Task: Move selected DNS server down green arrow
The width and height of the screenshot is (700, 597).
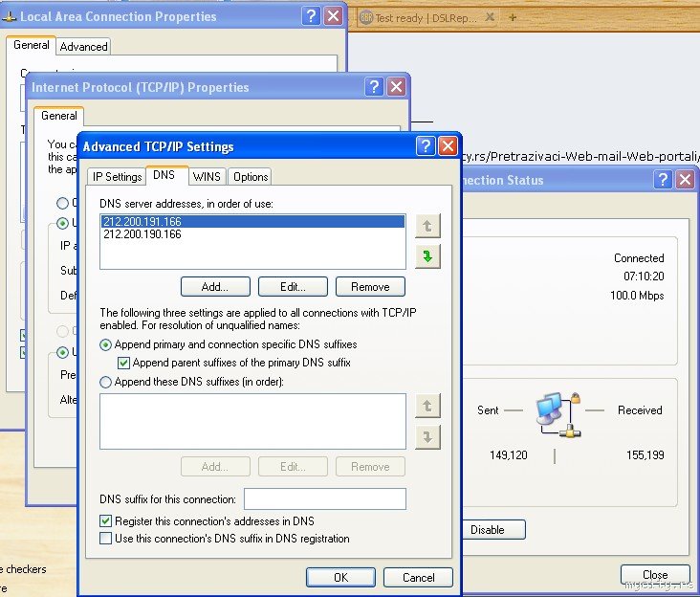Action: pyautogui.click(x=427, y=256)
